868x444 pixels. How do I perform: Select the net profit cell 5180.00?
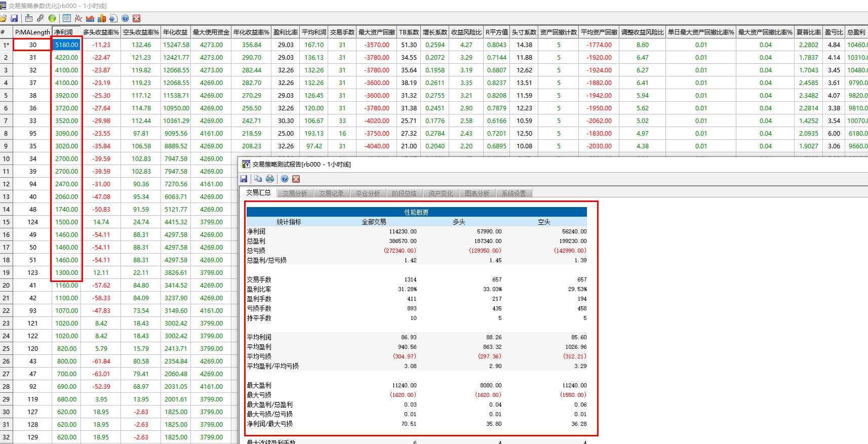pos(66,45)
